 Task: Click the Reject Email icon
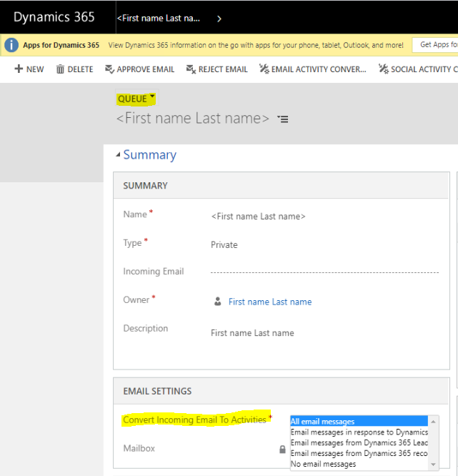(x=191, y=69)
